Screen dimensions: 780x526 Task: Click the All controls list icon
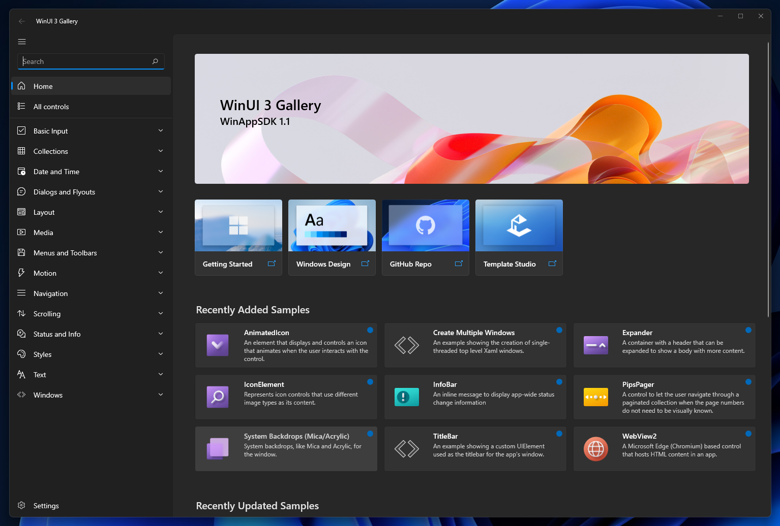pos(21,106)
